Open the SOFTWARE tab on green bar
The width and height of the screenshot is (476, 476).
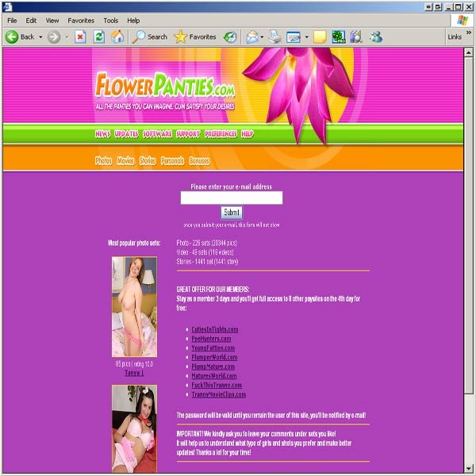click(157, 134)
